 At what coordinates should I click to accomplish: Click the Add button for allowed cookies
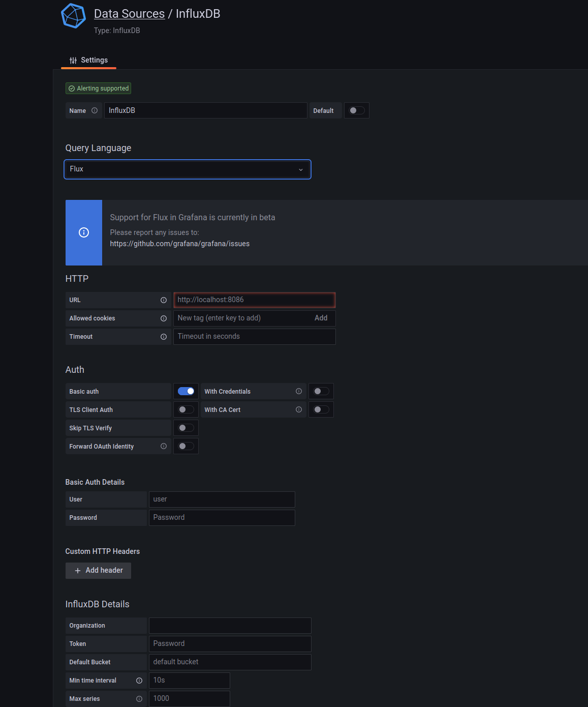(x=321, y=318)
